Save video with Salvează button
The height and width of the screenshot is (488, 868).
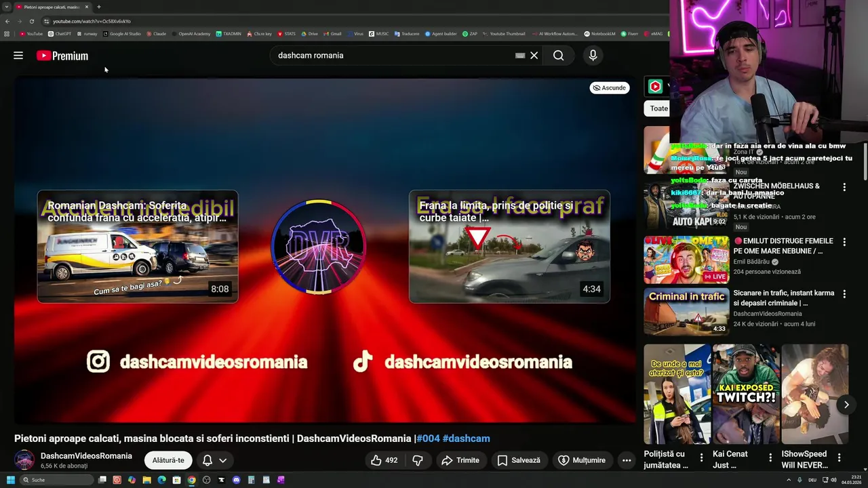tap(519, 460)
